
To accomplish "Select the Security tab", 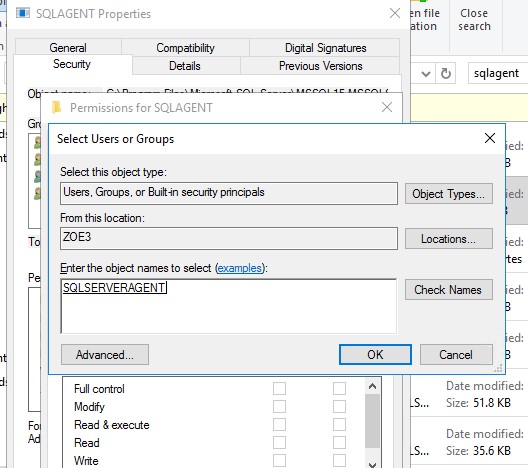I will pyautogui.click(x=72, y=64).
